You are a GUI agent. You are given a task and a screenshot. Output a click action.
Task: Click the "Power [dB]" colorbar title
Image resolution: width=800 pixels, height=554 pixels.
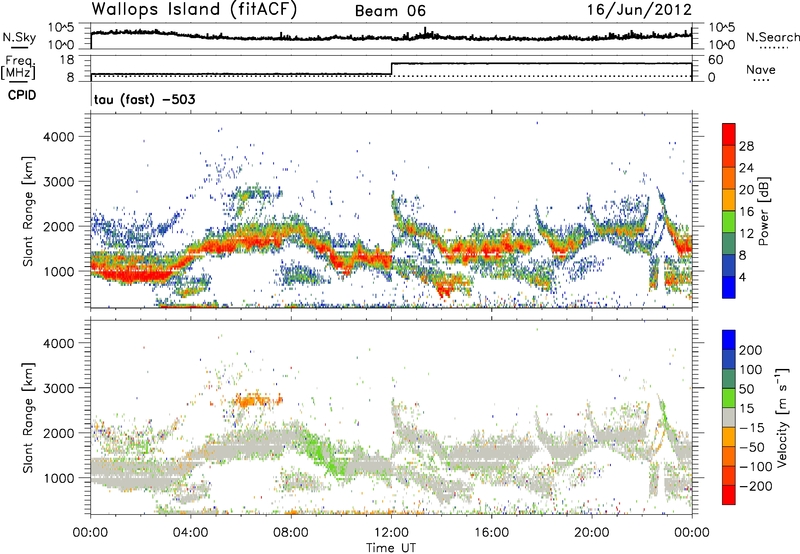click(763, 211)
